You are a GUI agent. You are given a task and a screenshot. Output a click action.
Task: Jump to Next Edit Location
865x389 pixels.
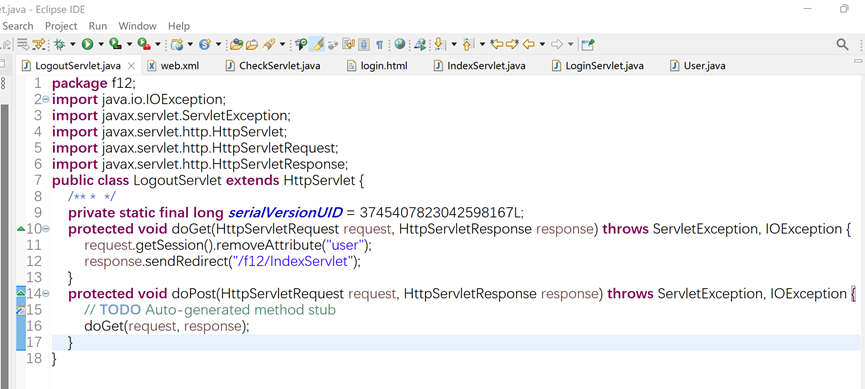[512, 44]
